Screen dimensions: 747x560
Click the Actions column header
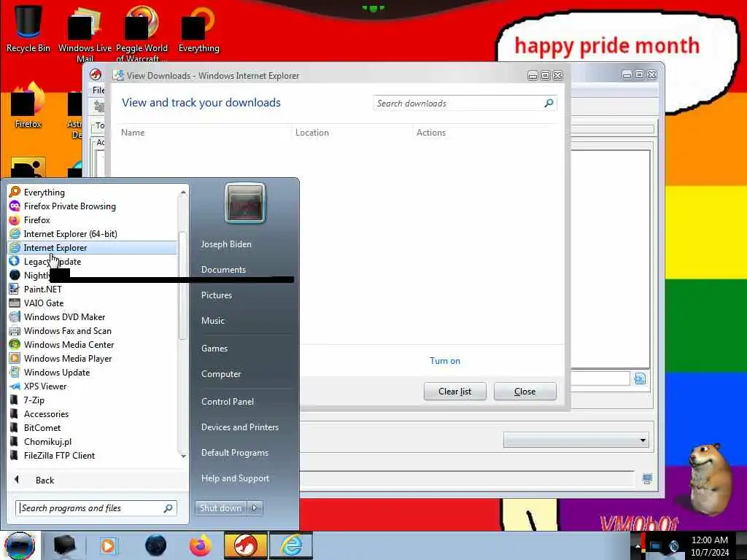click(x=431, y=133)
